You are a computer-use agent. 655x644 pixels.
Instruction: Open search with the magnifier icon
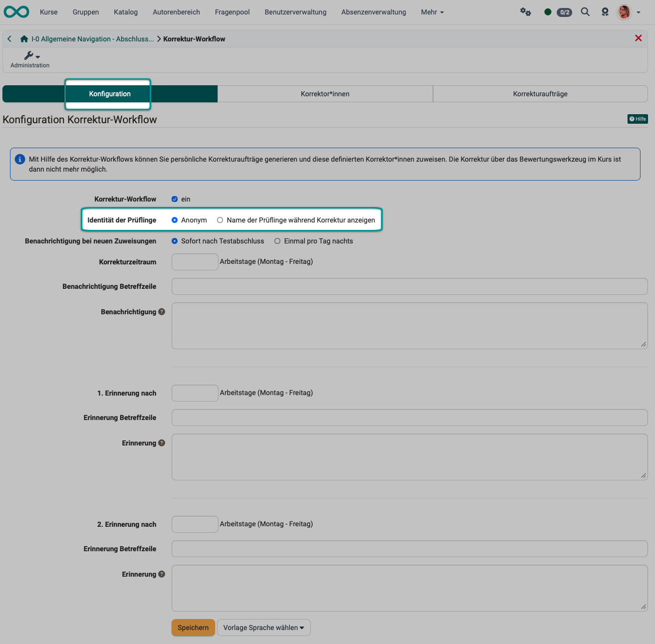tap(585, 12)
